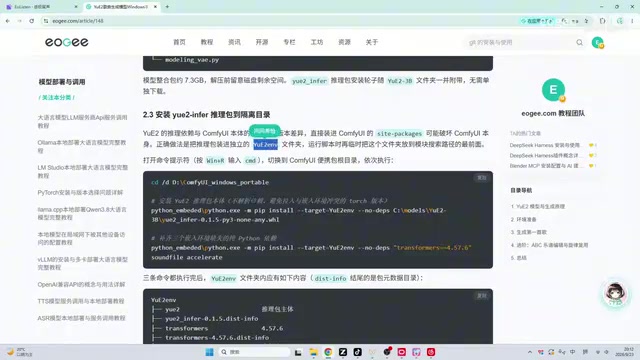Click the address bar showing eogee.com/article/148
640x360 pixels.
click(278, 21)
